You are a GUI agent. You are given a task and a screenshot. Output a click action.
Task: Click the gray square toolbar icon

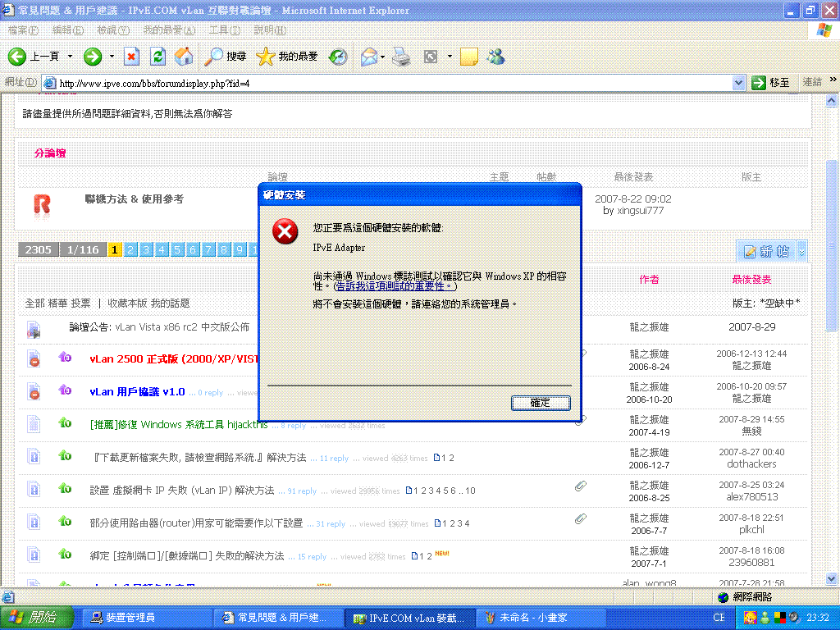tap(431, 57)
